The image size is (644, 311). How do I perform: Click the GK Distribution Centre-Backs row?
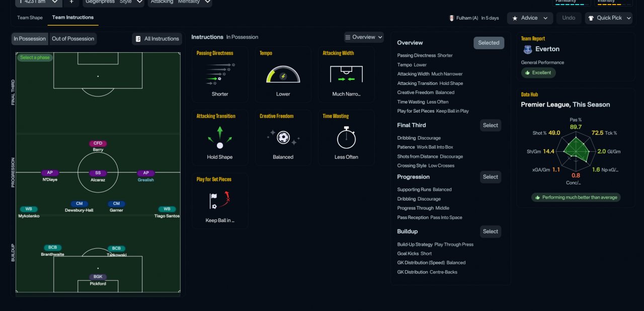click(x=427, y=272)
